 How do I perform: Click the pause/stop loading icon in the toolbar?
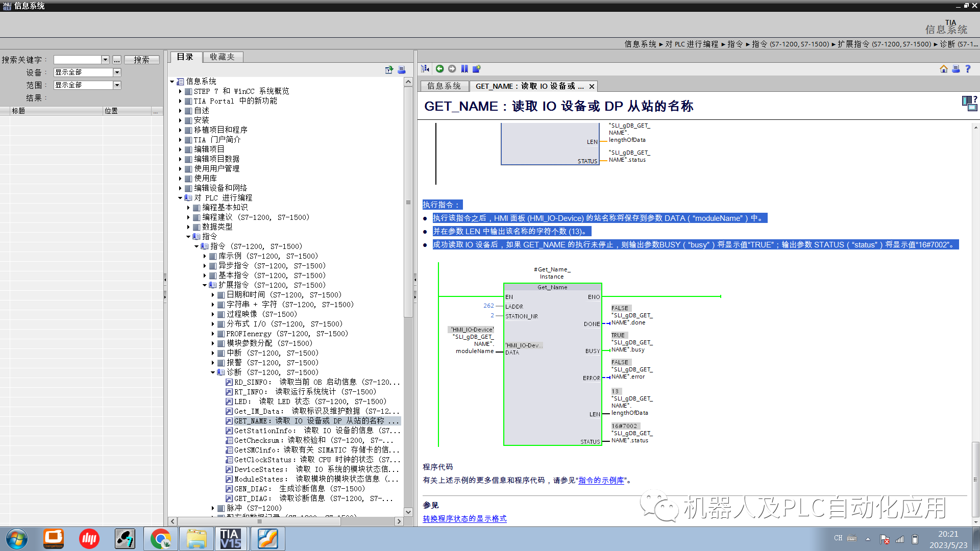point(464,68)
